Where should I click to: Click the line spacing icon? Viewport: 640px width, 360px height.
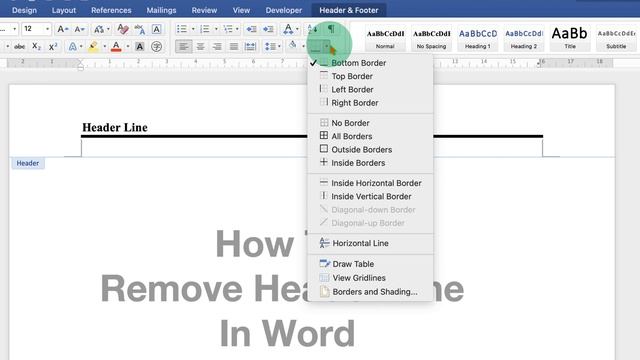(x=270, y=47)
